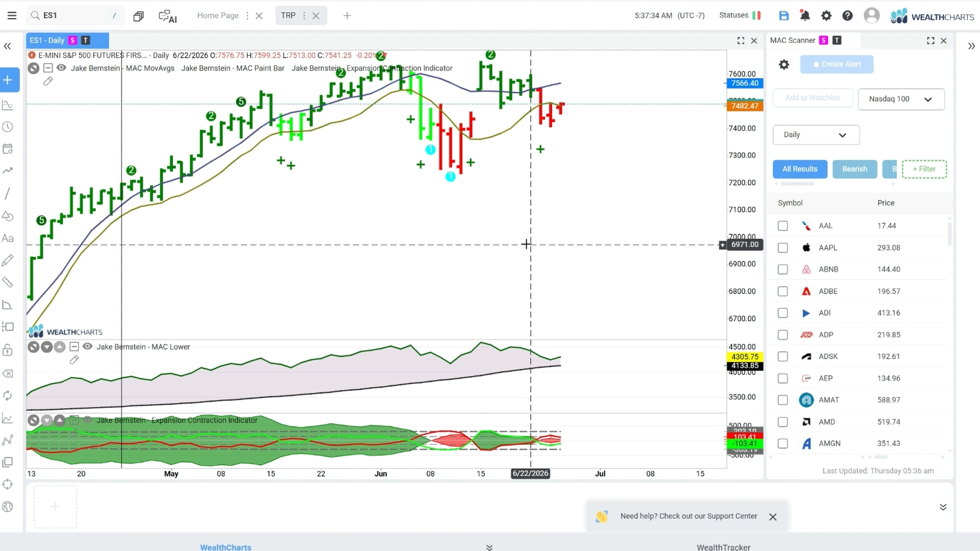The width and height of the screenshot is (980, 551).
Task: Check the AAPL checkbox
Action: click(782, 248)
